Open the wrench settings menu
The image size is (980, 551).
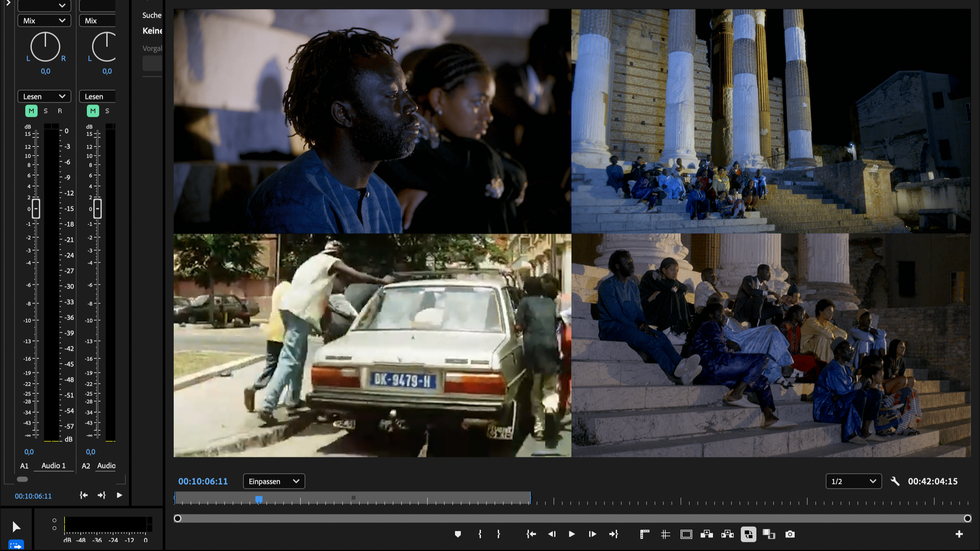coord(895,481)
